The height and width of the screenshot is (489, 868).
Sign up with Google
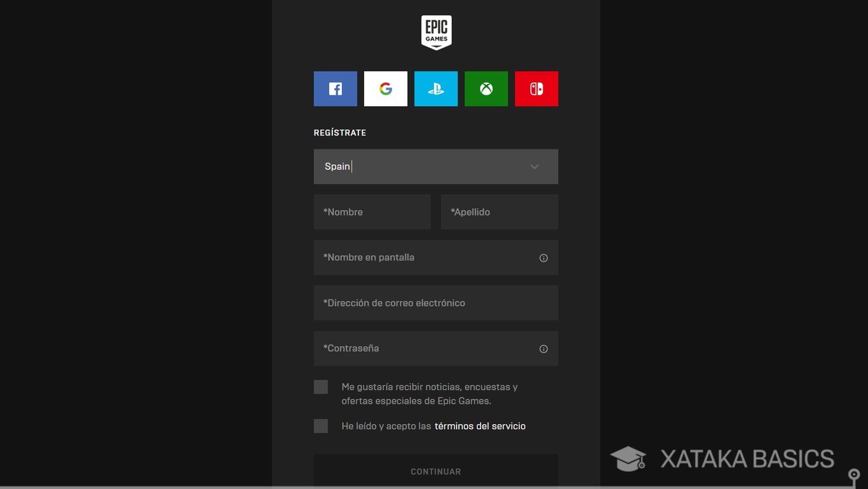pyautogui.click(x=386, y=88)
